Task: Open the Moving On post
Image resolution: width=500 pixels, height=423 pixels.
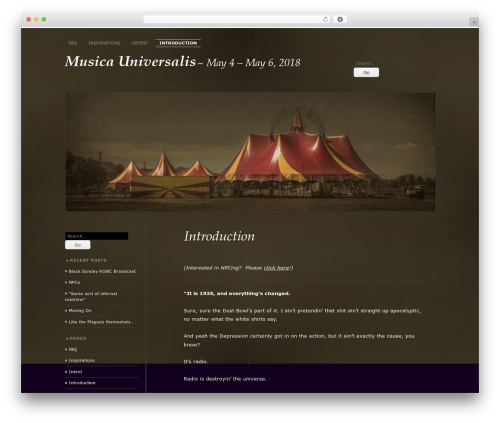Action: (x=80, y=311)
